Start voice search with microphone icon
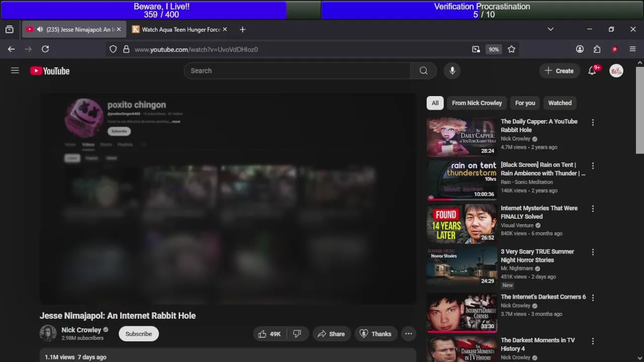 (452, 71)
